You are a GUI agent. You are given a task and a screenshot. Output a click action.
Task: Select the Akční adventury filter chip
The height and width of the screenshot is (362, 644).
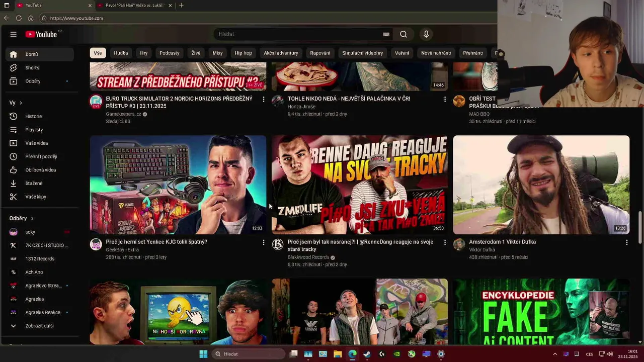281,53
